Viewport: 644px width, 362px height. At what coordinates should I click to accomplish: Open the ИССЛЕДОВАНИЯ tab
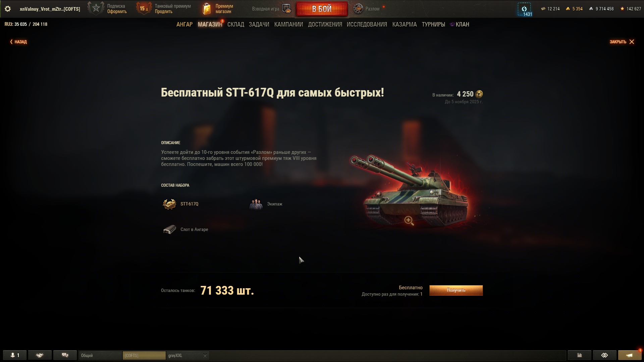[367, 24]
